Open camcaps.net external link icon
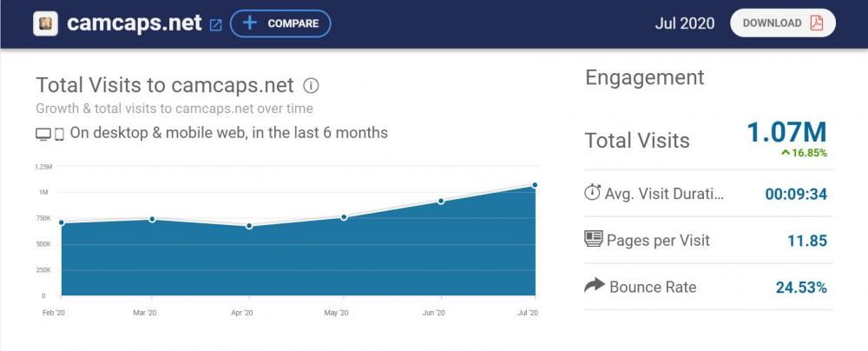This screenshot has width=868, height=351. point(216,24)
